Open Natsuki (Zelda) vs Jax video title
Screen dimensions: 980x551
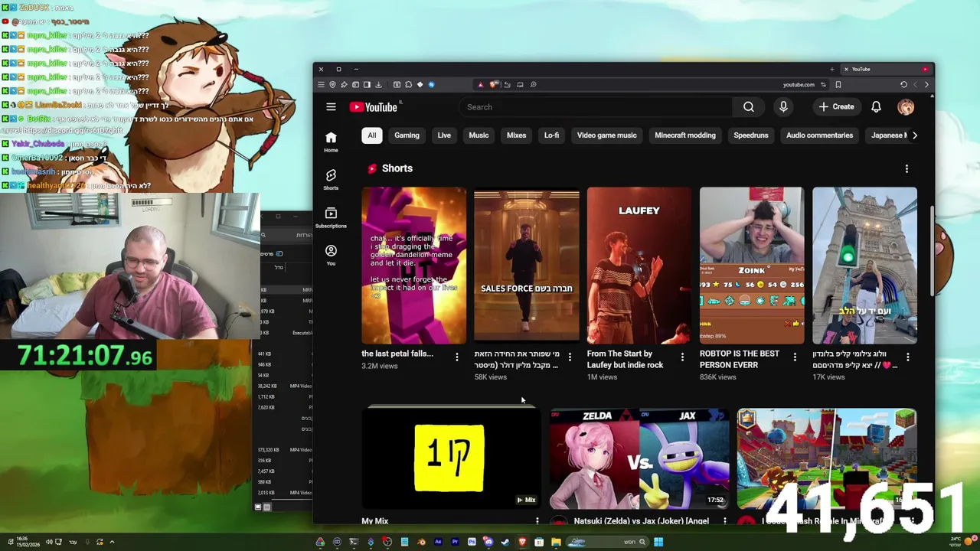(642, 521)
